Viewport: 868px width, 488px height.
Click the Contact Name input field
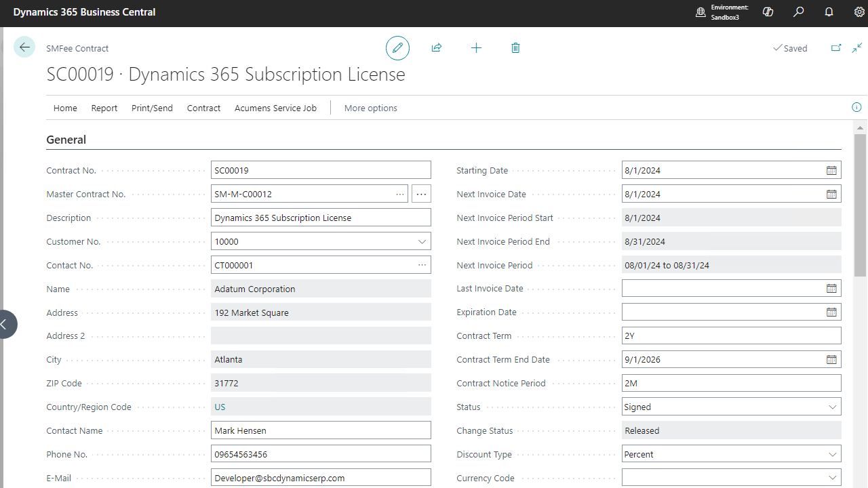point(321,431)
